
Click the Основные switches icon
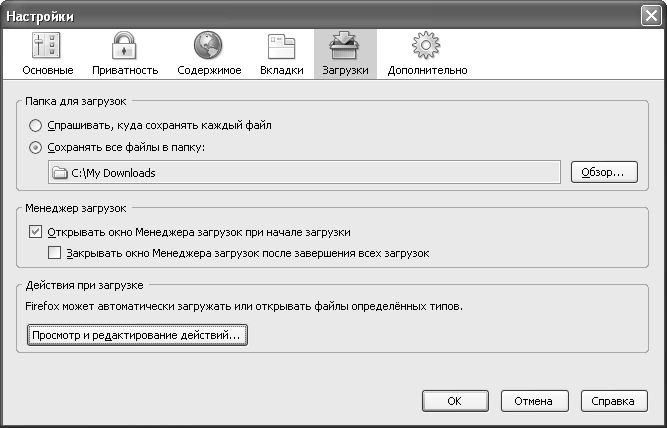(48, 46)
